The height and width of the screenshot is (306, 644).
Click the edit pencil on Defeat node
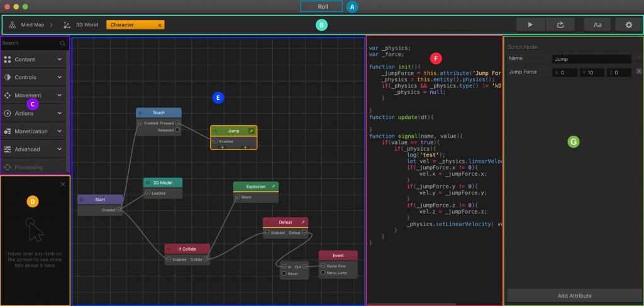pos(303,222)
